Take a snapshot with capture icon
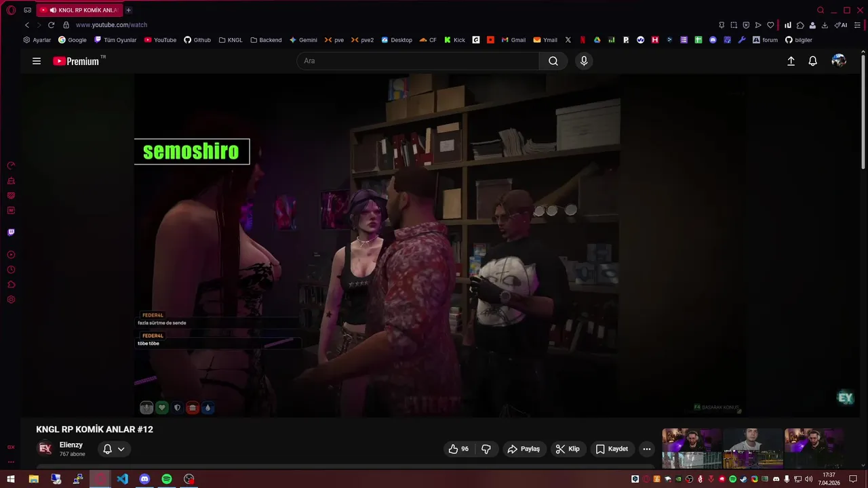This screenshot has height=488, width=868. click(x=734, y=25)
